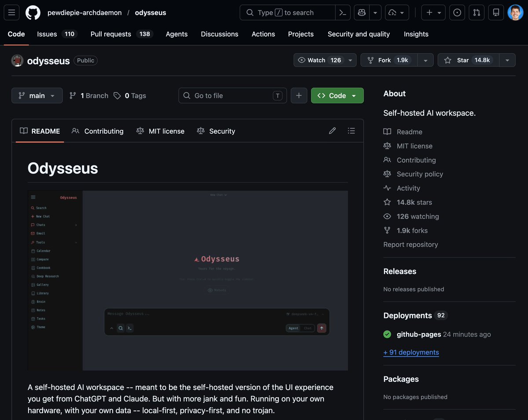Open notifications inbox icon in header
The image size is (528, 420).
496,13
